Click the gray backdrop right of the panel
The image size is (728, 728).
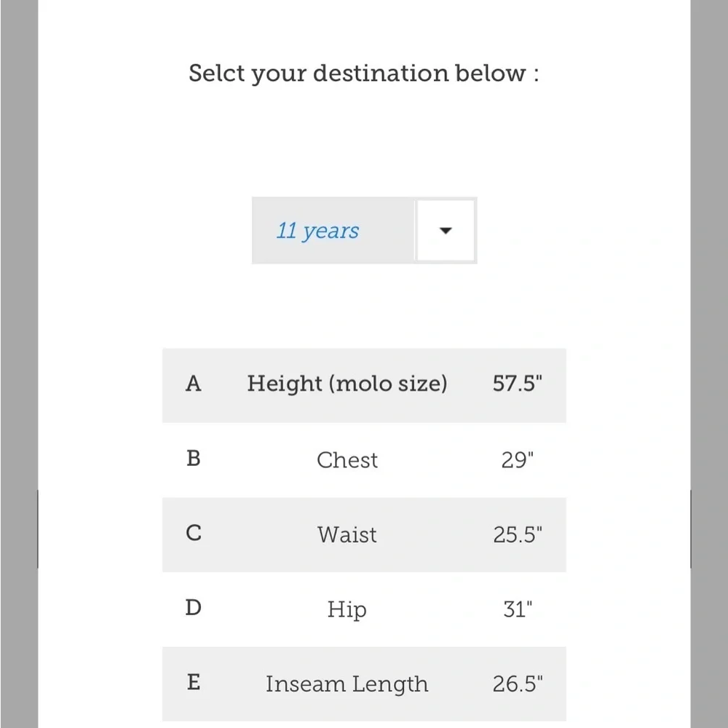709,364
